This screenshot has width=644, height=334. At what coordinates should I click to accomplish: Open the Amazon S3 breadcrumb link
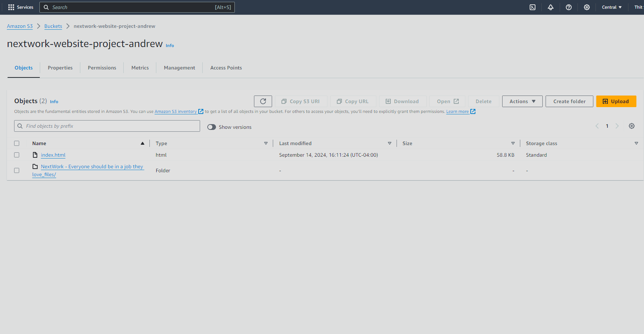coord(20,26)
